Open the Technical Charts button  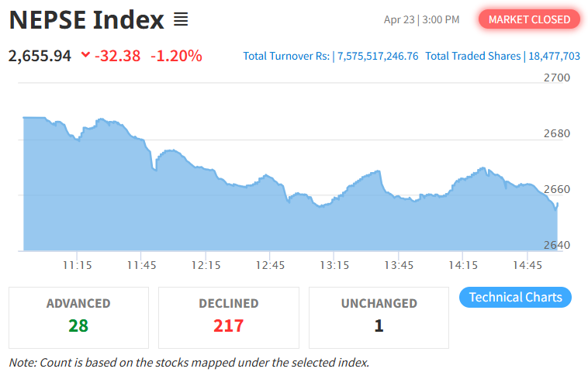[516, 297]
